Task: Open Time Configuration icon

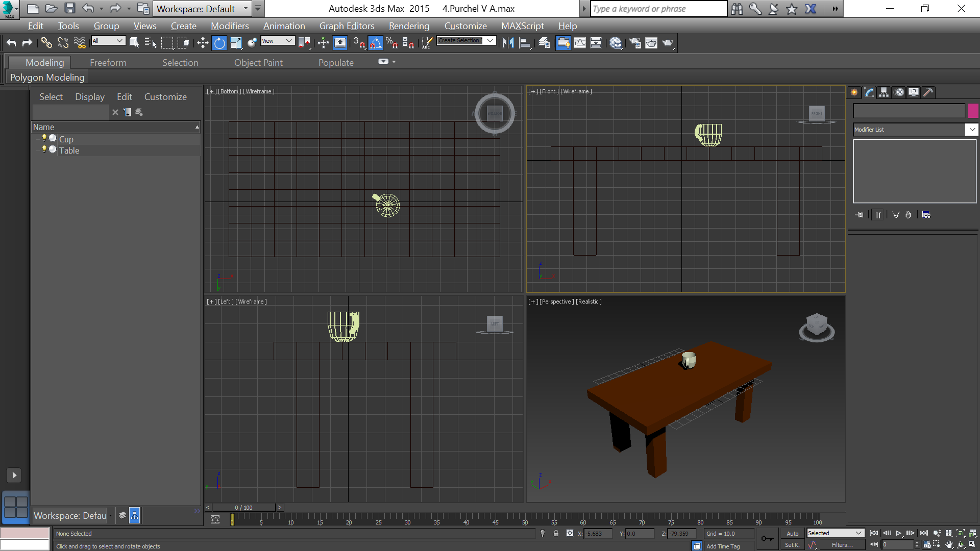Action: click(x=927, y=545)
